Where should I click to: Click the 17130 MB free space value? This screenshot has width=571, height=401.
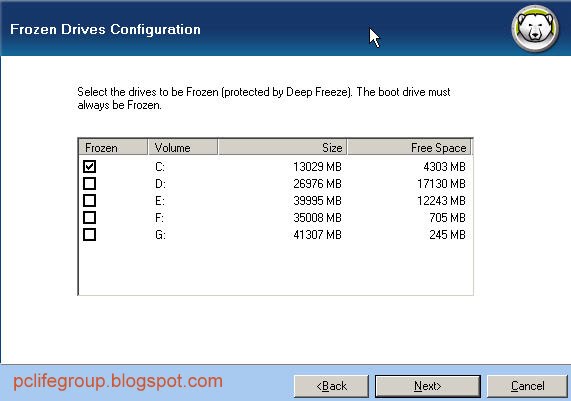point(441,184)
